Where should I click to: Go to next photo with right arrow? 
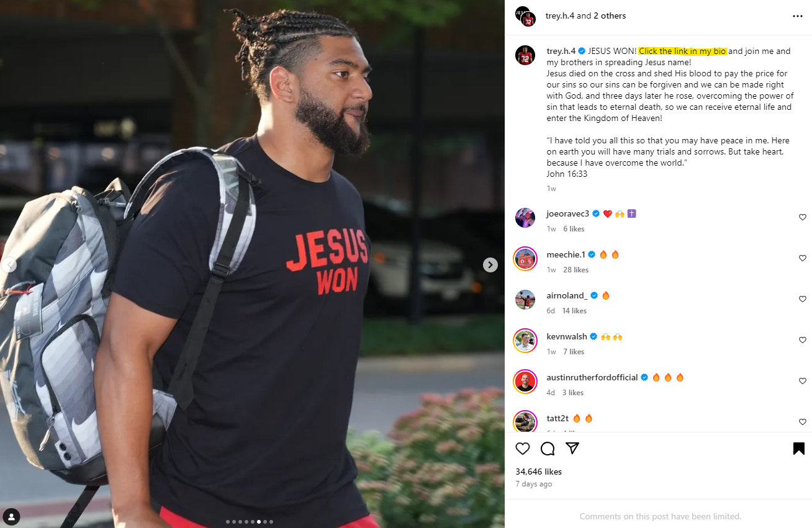click(490, 265)
